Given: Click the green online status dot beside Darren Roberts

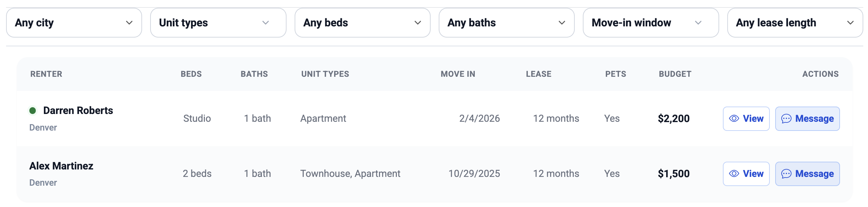Looking at the screenshot, I should pyautogui.click(x=32, y=110).
